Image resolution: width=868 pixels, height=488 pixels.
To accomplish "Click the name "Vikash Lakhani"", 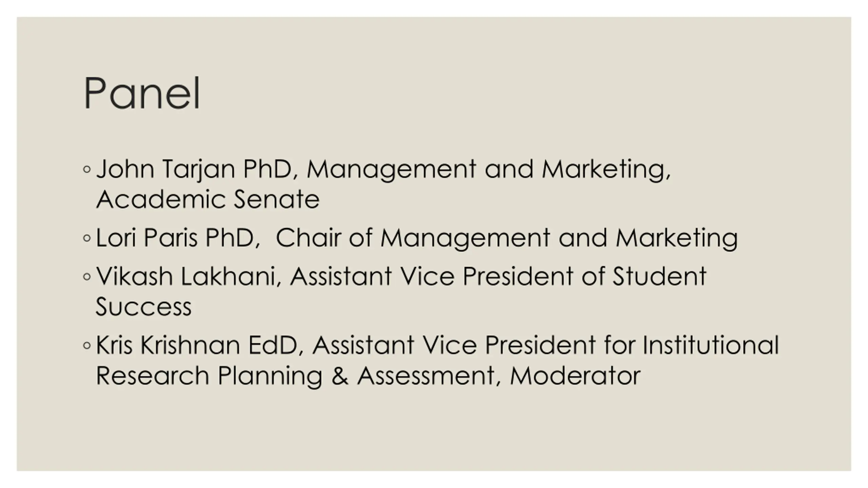I will pos(186,276).
